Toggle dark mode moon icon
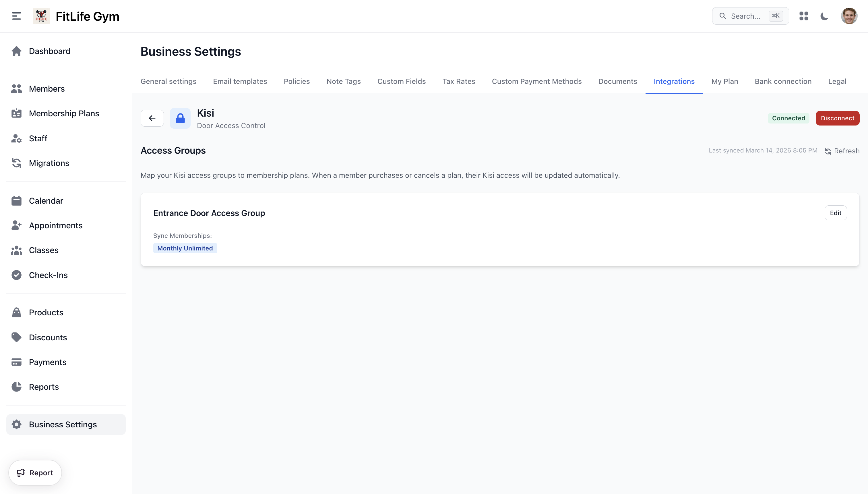This screenshot has height=494, width=868. click(824, 16)
